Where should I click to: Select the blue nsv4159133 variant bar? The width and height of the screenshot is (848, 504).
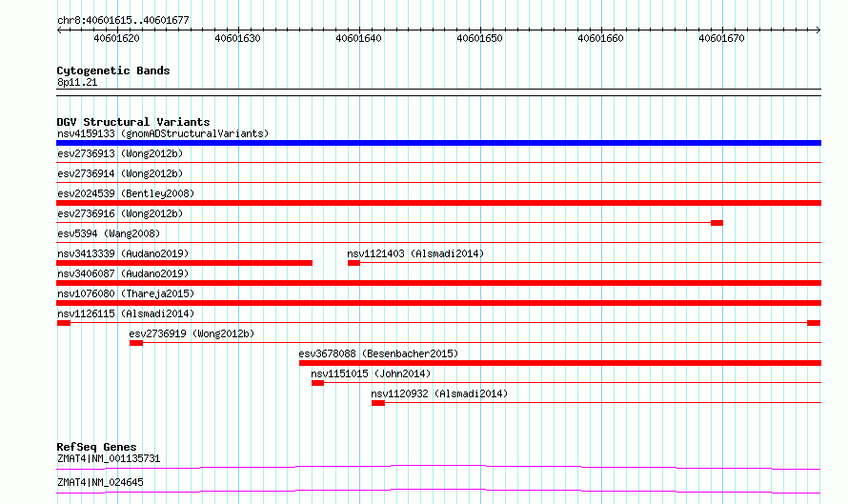click(x=438, y=143)
